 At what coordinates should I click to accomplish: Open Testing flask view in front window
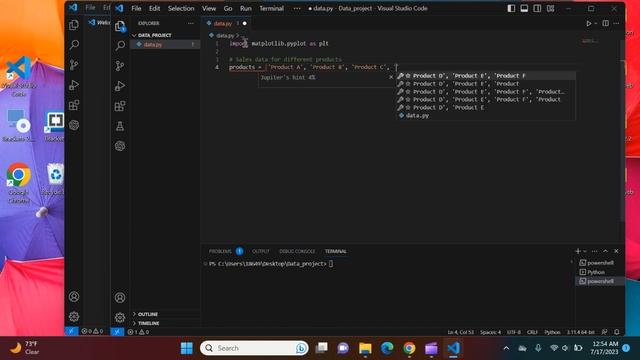pyautogui.click(x=120, y=126)
